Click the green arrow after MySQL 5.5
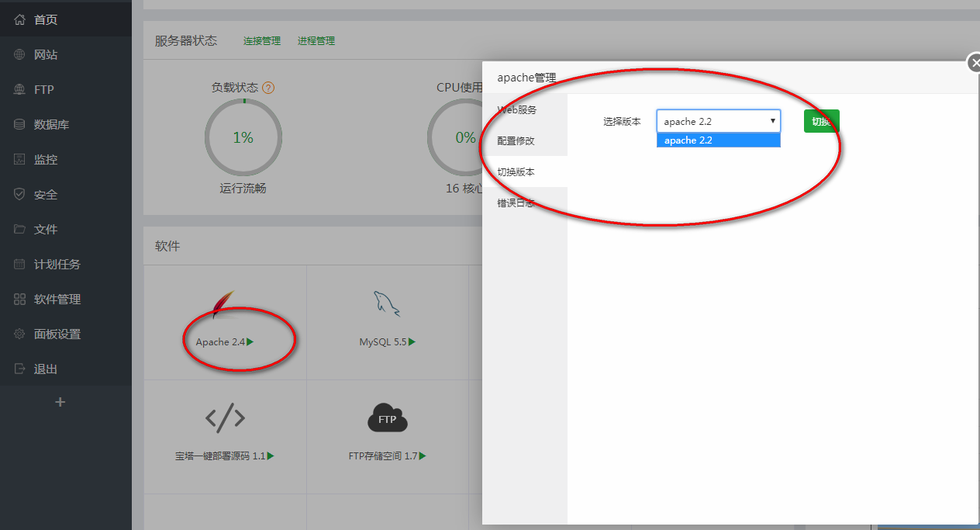This screenshot has width=980, height=530. click(412, 341)
